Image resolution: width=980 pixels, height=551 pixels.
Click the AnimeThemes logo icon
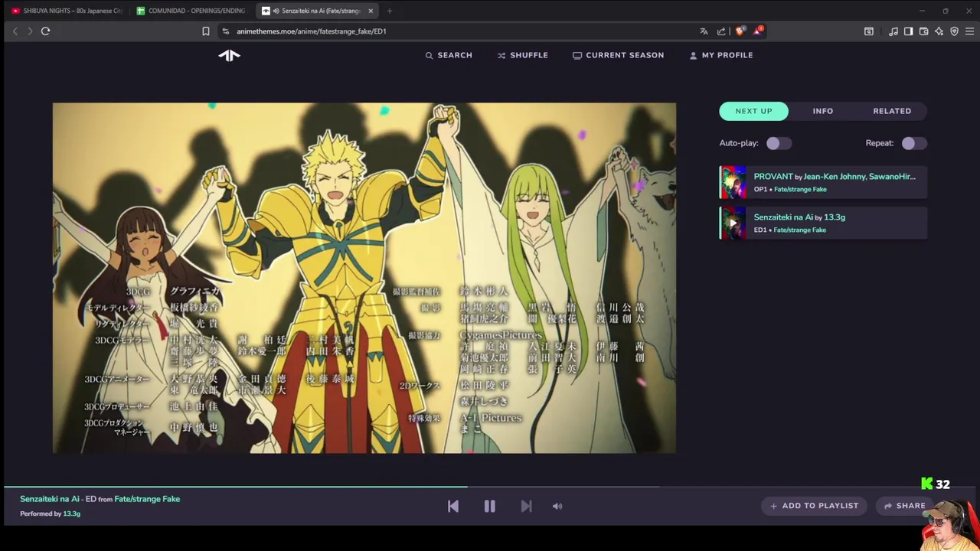tap(229, 55)
